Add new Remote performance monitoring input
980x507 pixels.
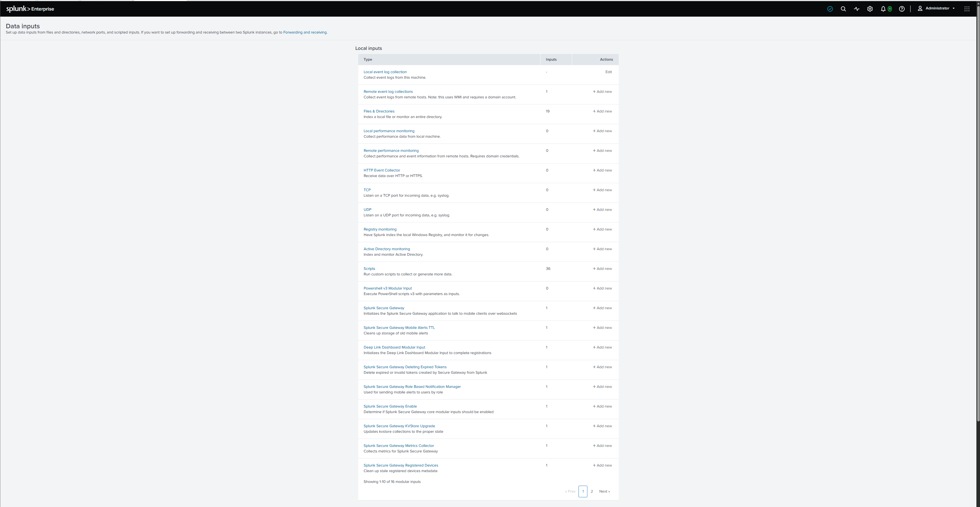(x=602, y=151)
